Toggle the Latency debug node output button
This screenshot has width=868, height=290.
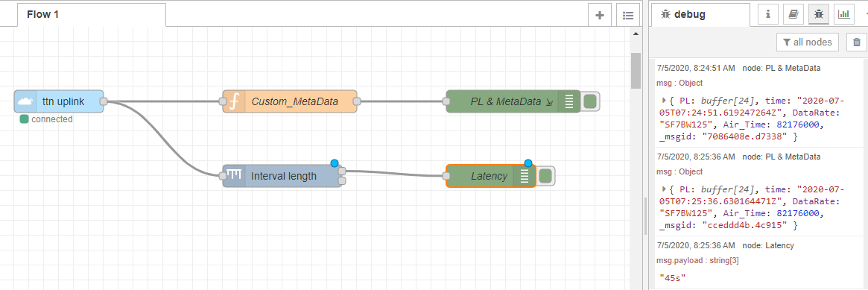[x=545, y=176]
